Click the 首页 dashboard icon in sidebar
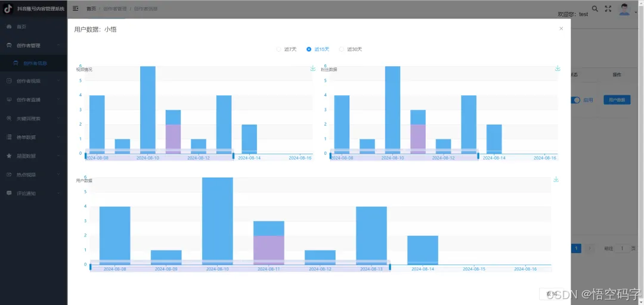The height and width of the screenshot is (305, 644). (x=9, y=27)
